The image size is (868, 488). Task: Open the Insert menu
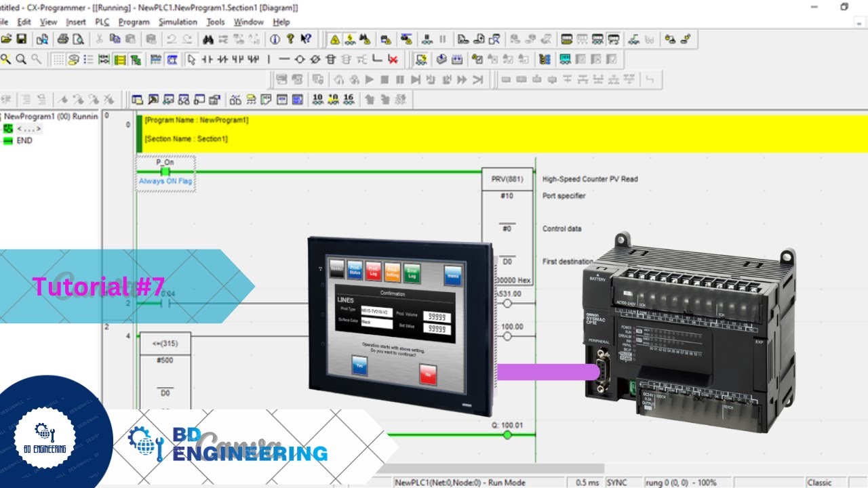tap(76, 22)
